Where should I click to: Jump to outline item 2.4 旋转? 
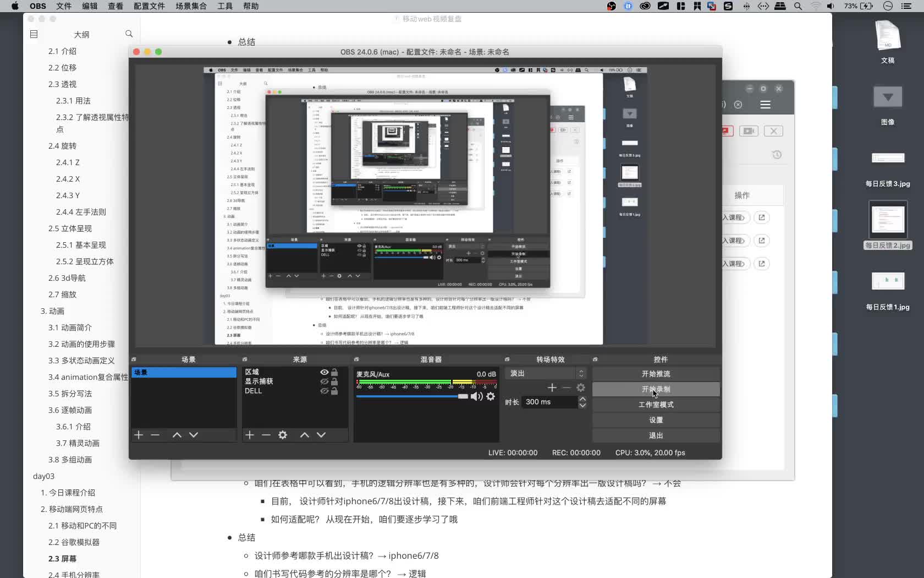(x=62, y=146)
